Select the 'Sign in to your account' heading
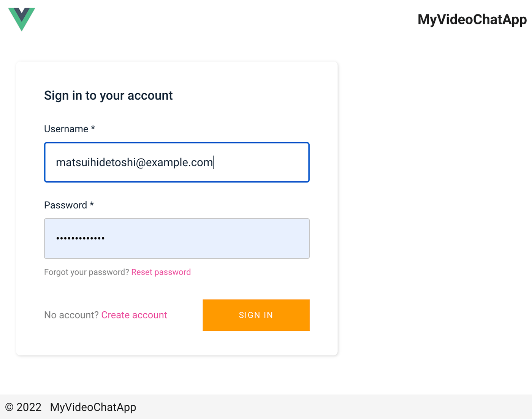 (108, 95)
